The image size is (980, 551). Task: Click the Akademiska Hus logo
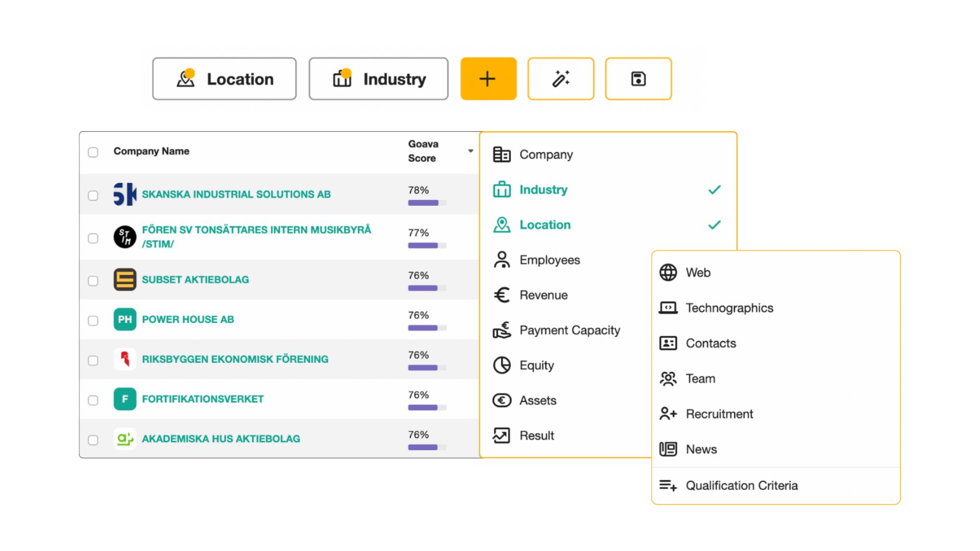pyautogui.click(x=125, y=439)
